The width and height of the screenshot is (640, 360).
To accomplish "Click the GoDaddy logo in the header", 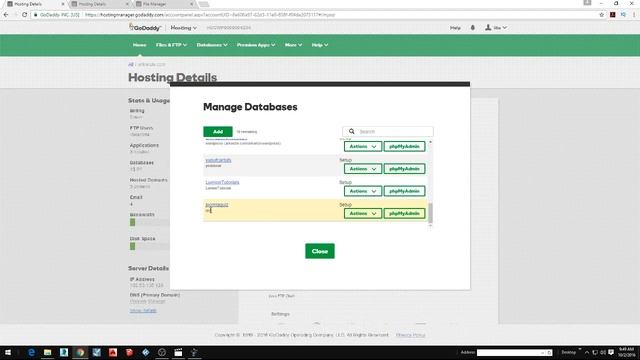I will click(x=145, y=28).
